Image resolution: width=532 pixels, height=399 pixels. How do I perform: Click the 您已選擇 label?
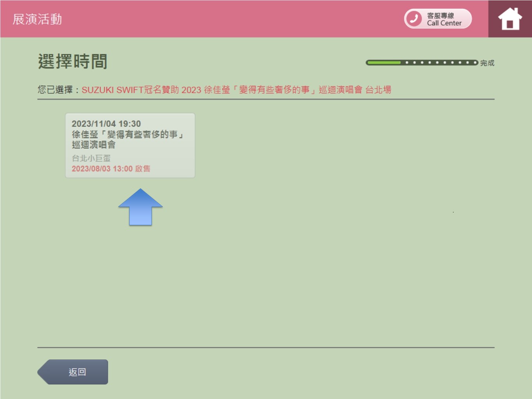tap(55, 90)
